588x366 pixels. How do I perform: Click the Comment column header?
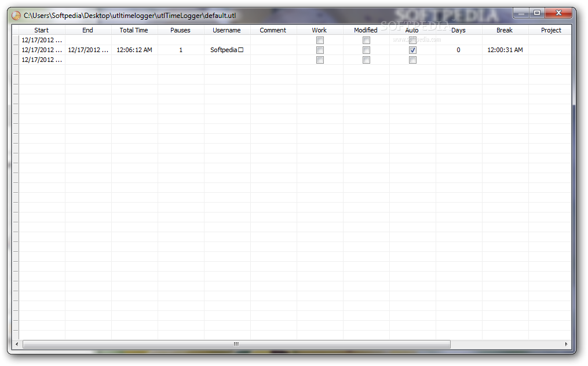coord(273,30)
